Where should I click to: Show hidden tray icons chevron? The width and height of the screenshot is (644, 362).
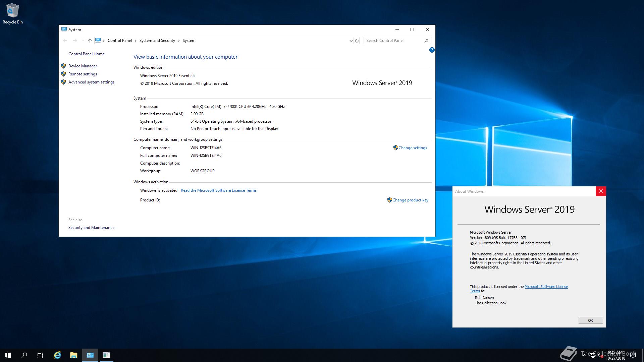coord(585,355)
